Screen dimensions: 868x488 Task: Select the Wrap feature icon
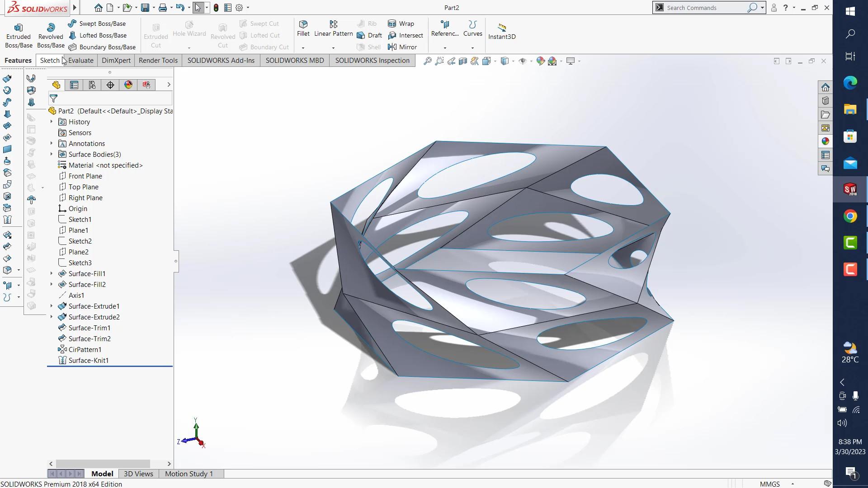pos(392,23)
